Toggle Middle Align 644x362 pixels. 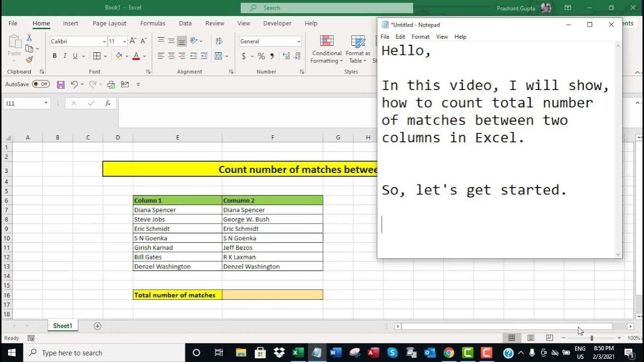point(172,41)
